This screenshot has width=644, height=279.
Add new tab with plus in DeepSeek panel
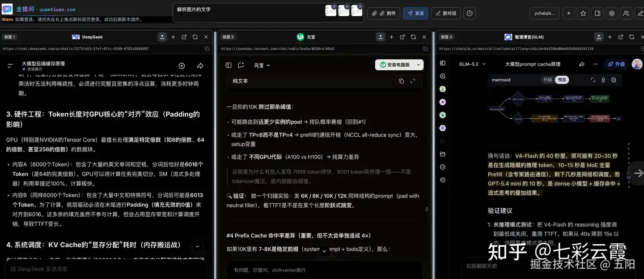[173, 37]
